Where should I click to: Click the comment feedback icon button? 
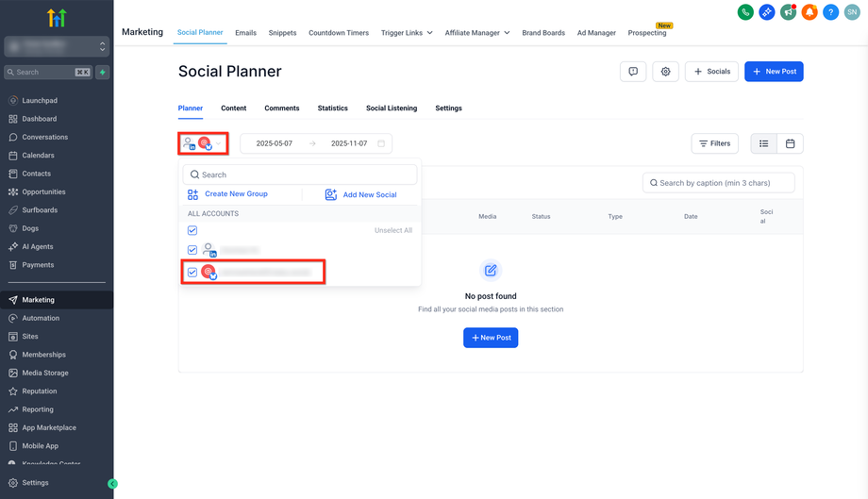click(x=633, y=72)
